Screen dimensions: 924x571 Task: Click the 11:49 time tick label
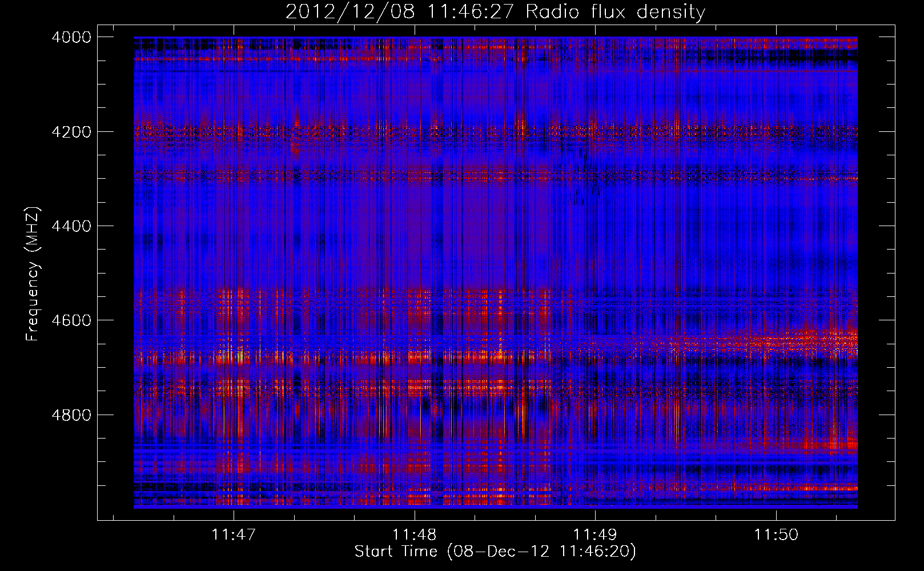click(596, 534)
